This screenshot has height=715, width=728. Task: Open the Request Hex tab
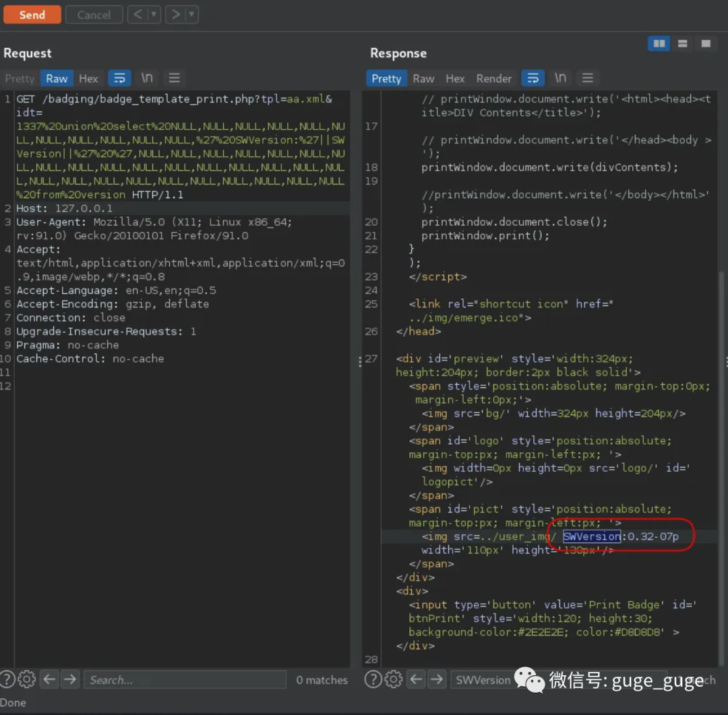pos(88,78)
